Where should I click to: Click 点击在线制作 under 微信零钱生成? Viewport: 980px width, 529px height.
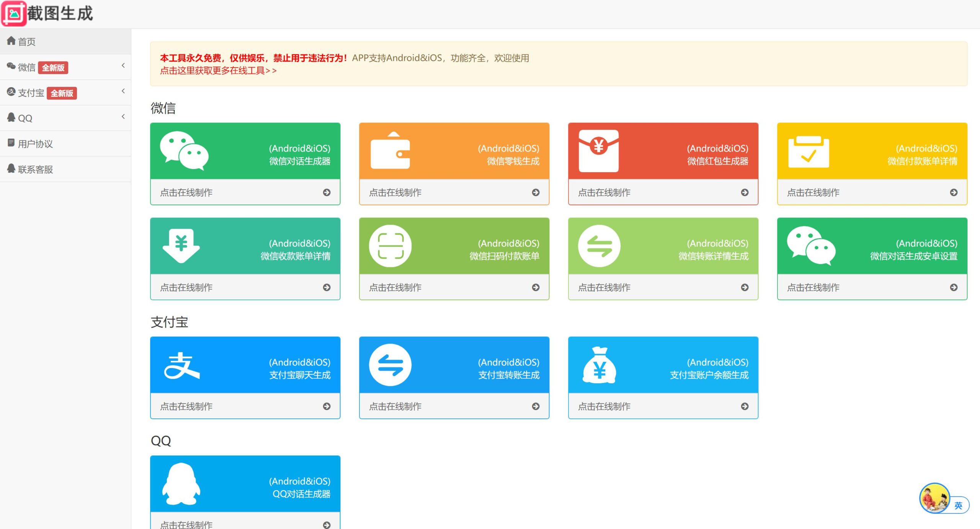coord(395,192)
